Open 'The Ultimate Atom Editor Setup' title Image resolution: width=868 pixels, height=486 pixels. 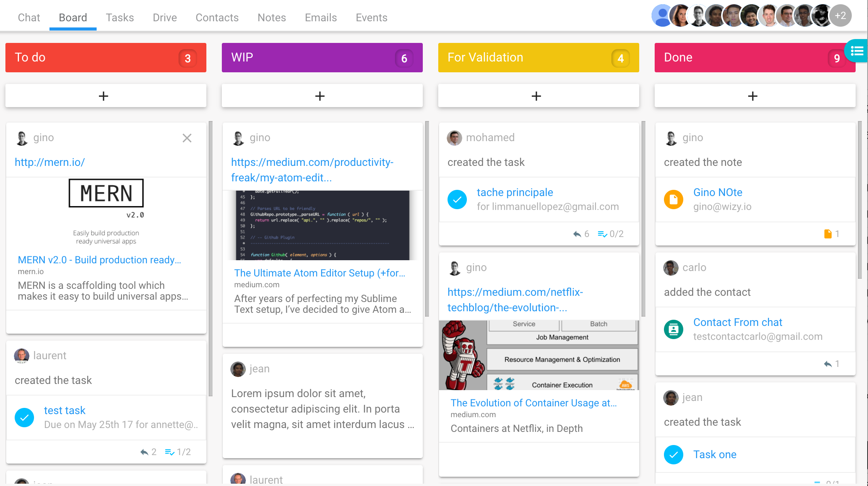[320, 273]
